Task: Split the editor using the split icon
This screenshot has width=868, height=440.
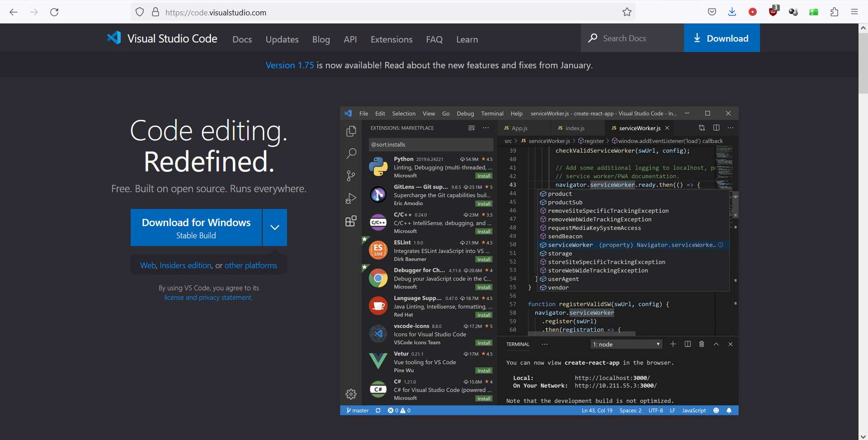Action: coord(717,128)
